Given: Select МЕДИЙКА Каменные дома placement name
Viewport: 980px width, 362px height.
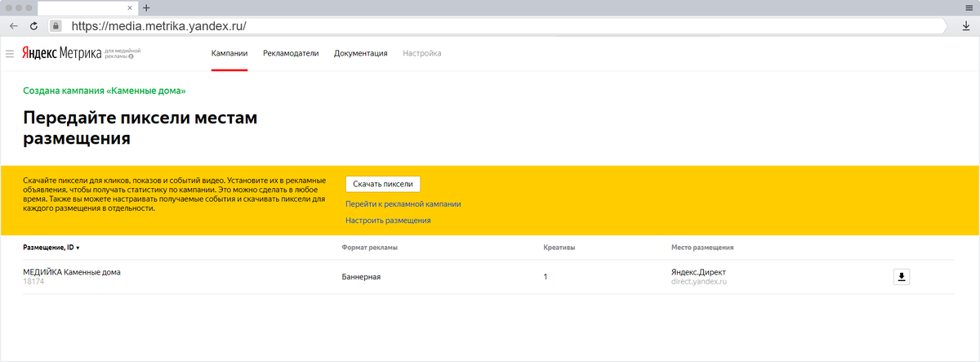Looking at the screenshot, I should [x=72, y=272].
